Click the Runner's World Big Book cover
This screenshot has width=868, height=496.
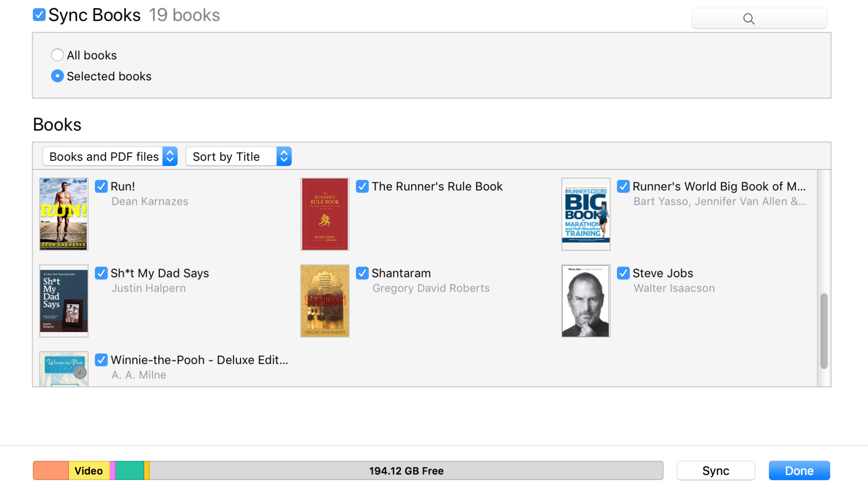pos(585,214)
